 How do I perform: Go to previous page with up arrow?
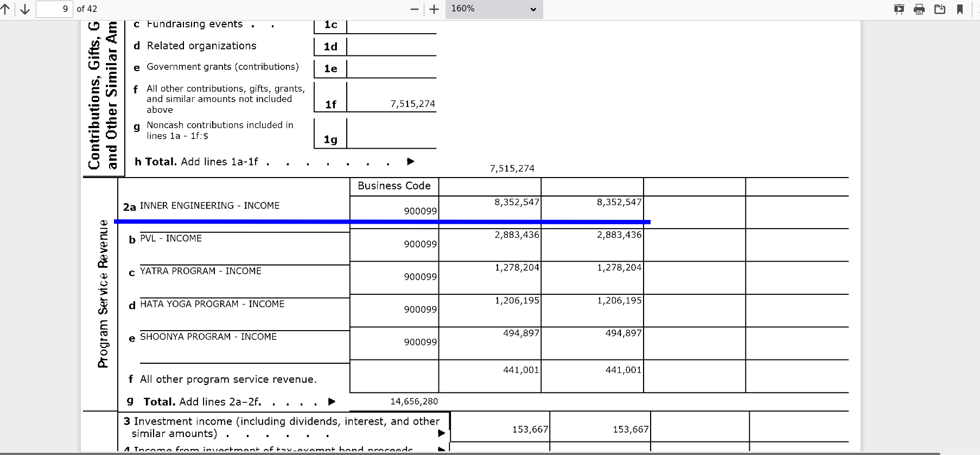point(5,9)
